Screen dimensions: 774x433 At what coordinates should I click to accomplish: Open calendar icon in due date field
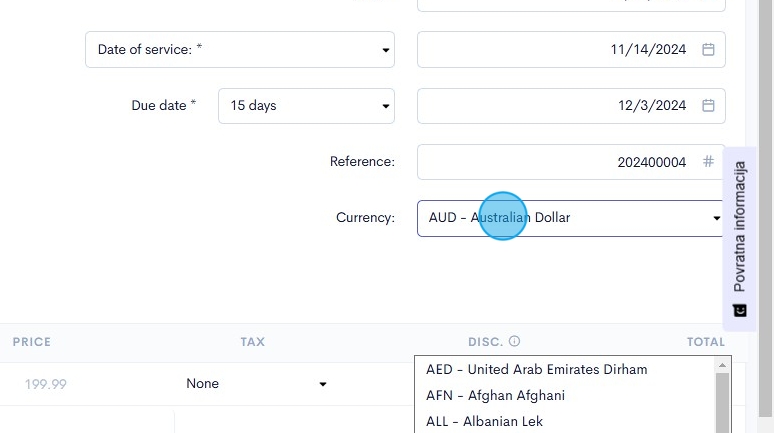708,105
